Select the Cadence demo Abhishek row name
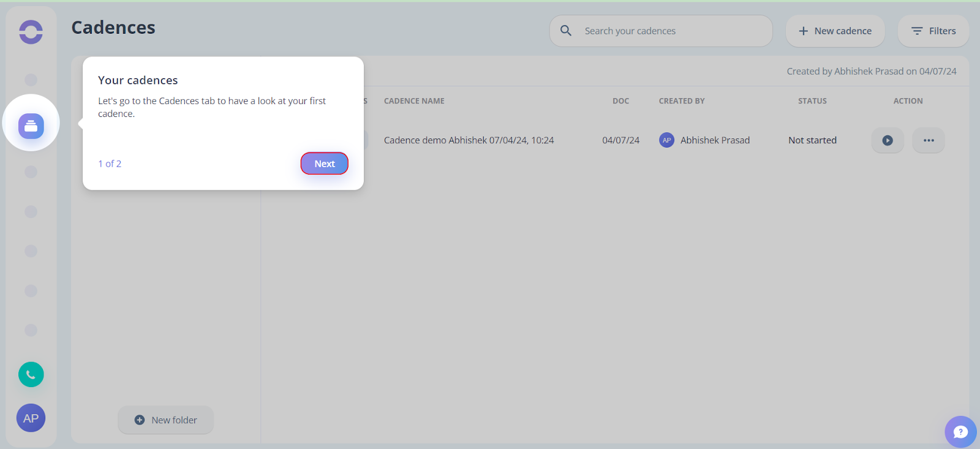 (x=469, y=140)
